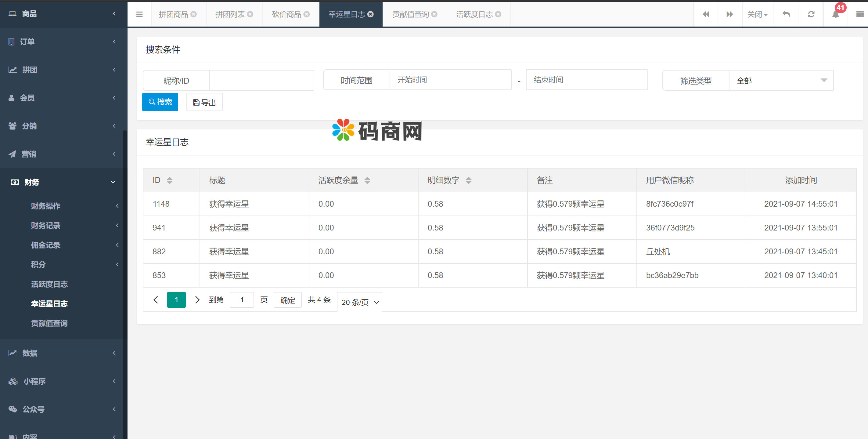
Task: Click the notification bell icon
Action: [x=835, y=14]
